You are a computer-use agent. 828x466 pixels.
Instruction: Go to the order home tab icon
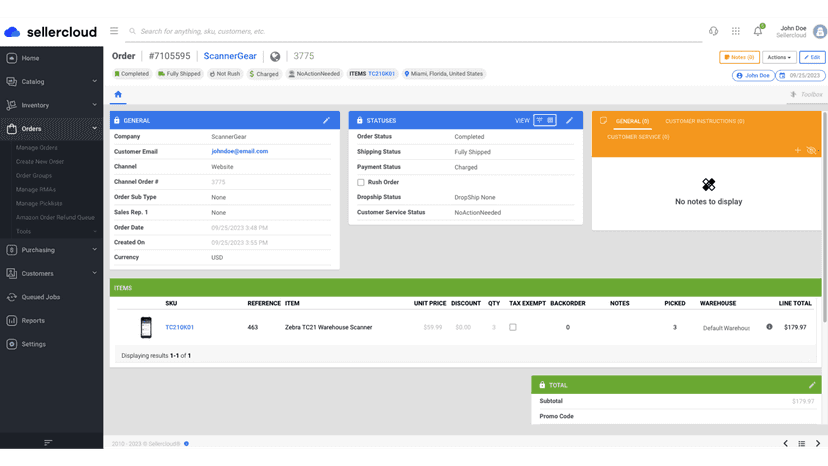[118, 94]
